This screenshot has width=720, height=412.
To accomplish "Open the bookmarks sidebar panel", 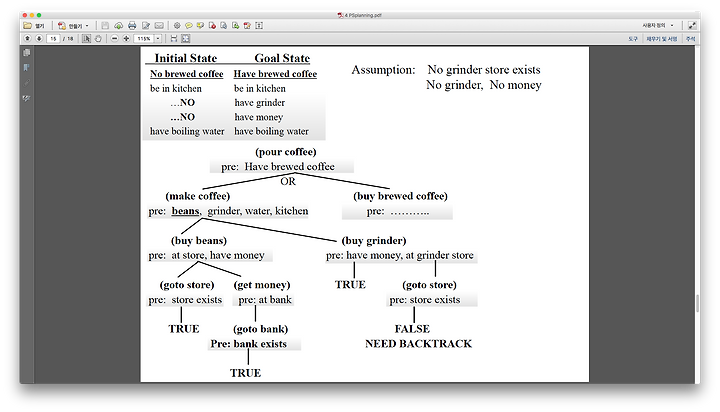I will [x=27, y=68].
